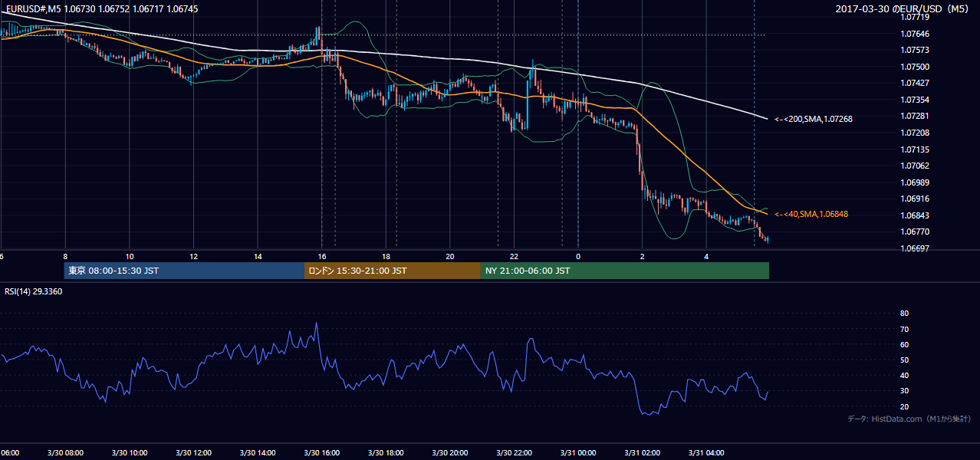
Task: Click the RSI(14) 29.3360 indicator label
Action: [33, 291]
